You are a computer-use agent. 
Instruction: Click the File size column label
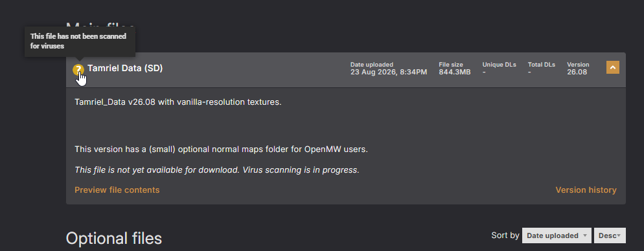coord(450,65)
